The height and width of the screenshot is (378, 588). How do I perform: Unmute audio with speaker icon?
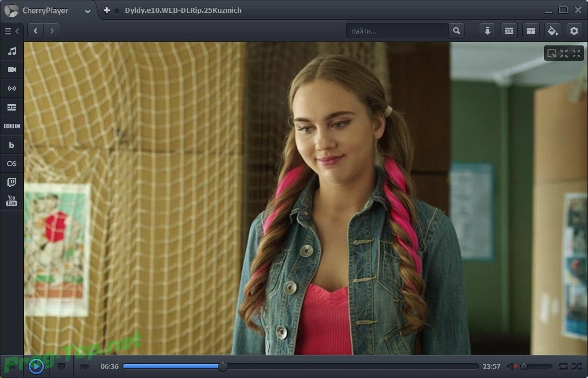[x=512, y=366]
